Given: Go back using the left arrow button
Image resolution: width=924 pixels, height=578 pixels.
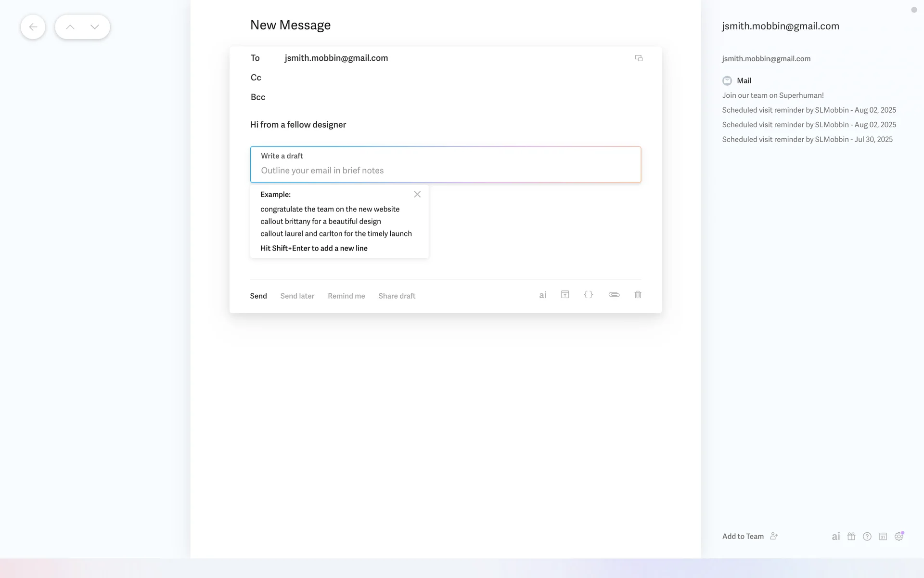Looking at the screenshot, I should [x=33, y=27].
